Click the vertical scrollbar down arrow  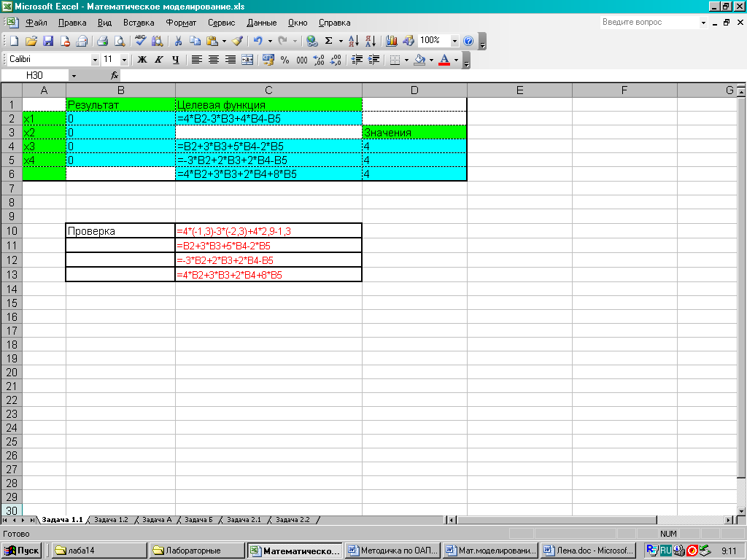pyautogui.click(x=741, y=511)
